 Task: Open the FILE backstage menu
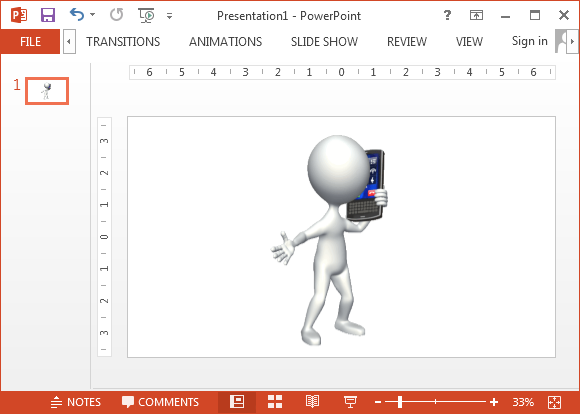pyautogui.click(x=30, y=41)
